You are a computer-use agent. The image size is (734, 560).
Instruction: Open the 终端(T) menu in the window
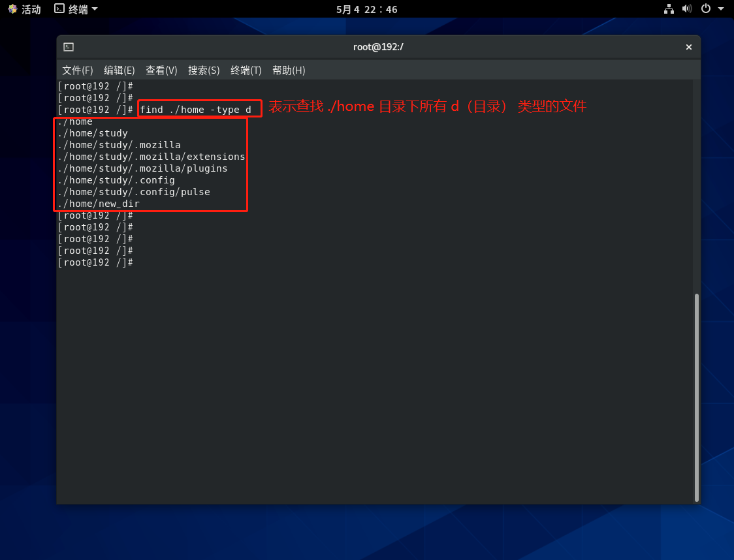pos(246,70)
